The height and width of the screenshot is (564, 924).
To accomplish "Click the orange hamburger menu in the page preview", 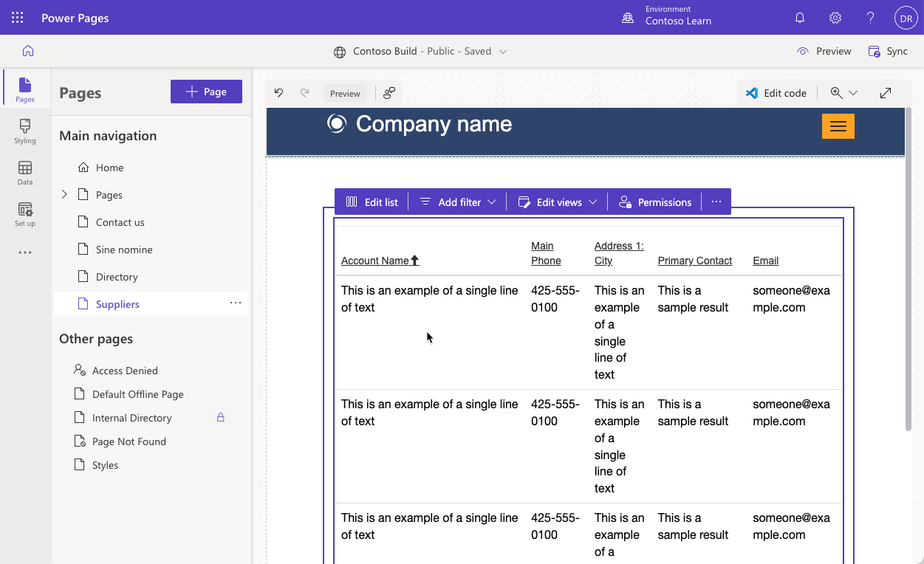I will (838, 126).
